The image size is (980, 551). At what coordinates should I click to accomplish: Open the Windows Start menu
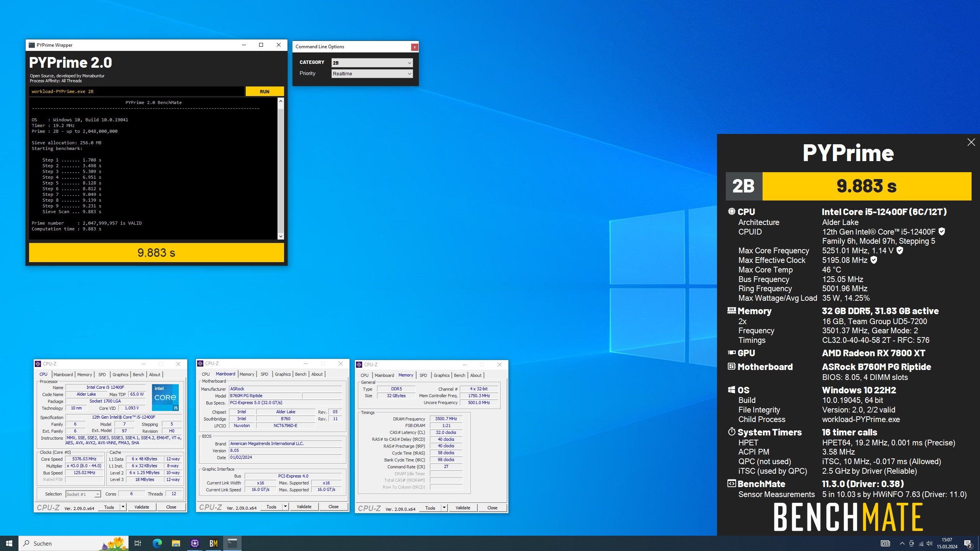9,543
